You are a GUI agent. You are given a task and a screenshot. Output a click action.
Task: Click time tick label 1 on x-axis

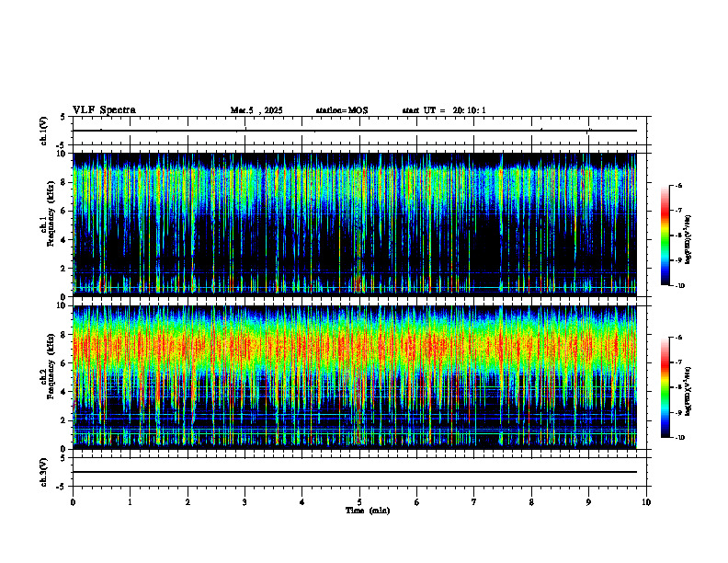pyautogui.click(x=130, y=502)
